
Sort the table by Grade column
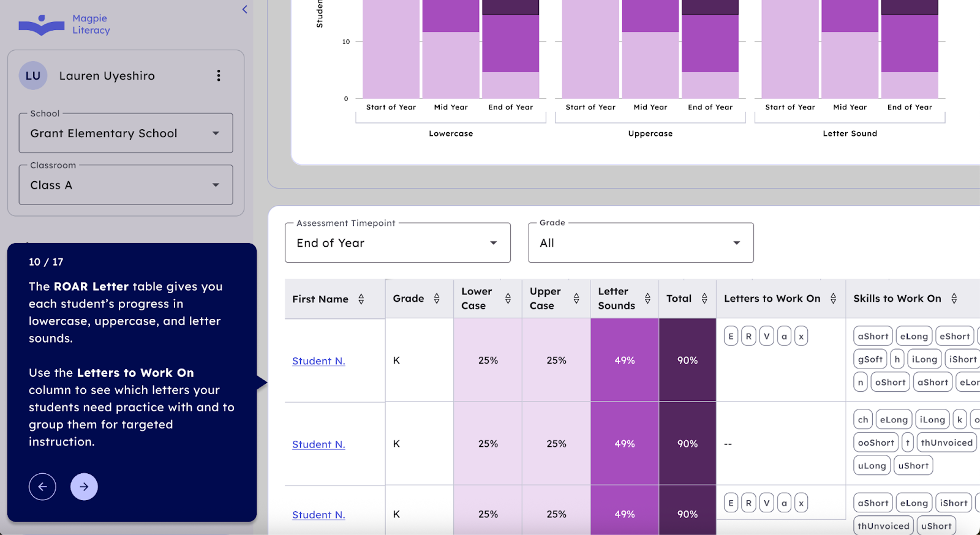437,298
